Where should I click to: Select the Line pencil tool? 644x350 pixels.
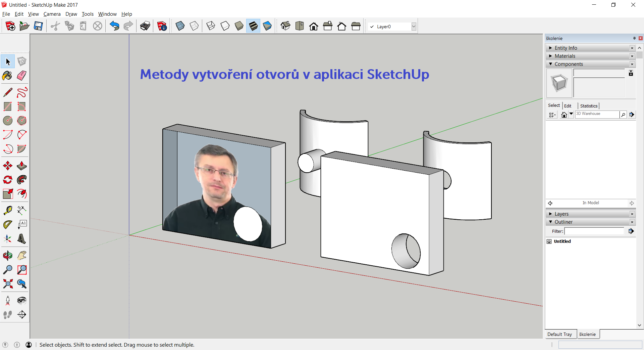(8, 92)
